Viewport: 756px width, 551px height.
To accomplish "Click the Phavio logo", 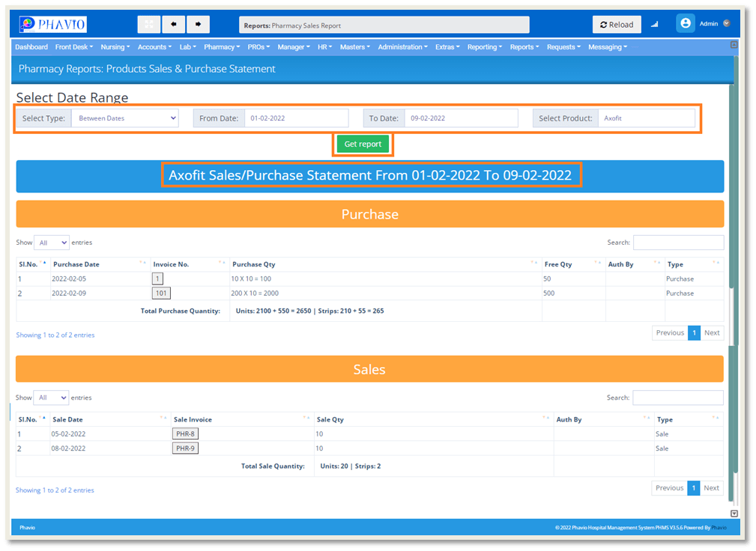I will point(53,24).
